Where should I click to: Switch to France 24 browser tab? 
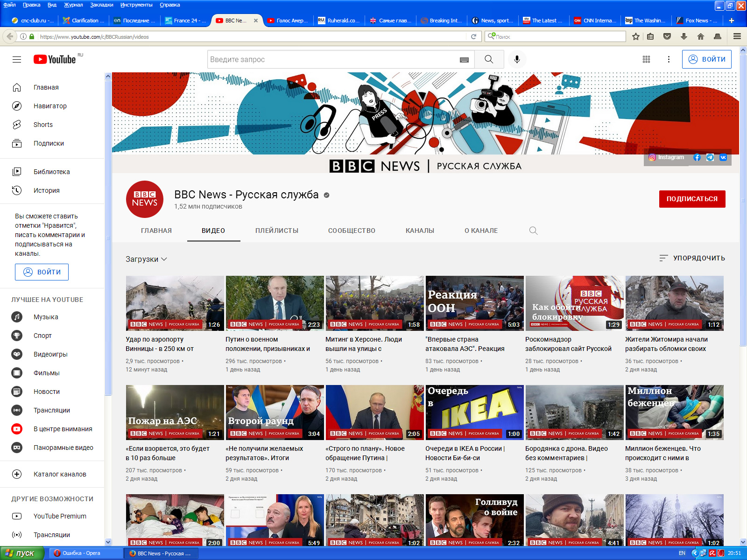(x=185, y=21)
